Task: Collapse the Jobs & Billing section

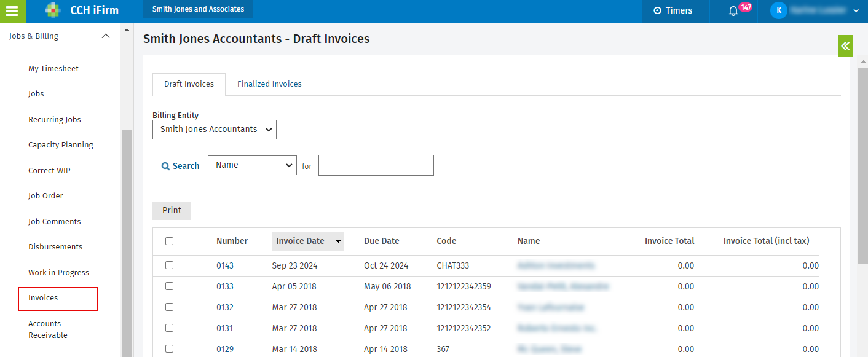Action: 106,36
